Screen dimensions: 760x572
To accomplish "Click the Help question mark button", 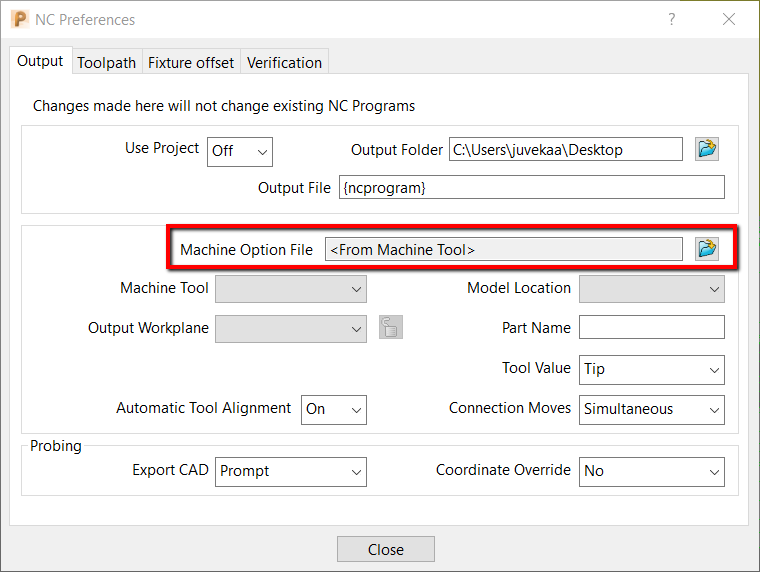I will 671,19.
